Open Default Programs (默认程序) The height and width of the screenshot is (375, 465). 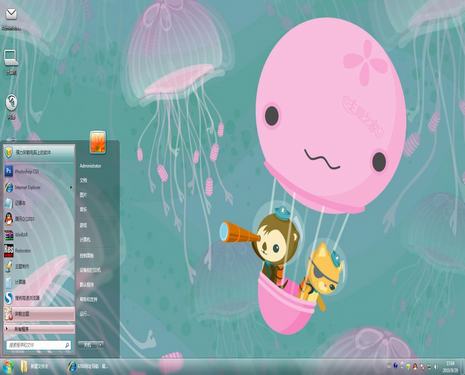tap(86, 285)
